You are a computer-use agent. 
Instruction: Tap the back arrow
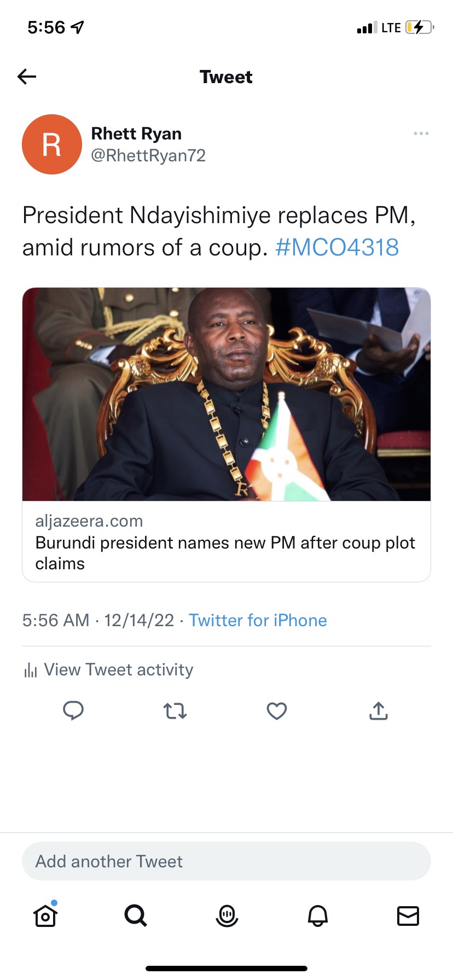(x=27, y=77)
